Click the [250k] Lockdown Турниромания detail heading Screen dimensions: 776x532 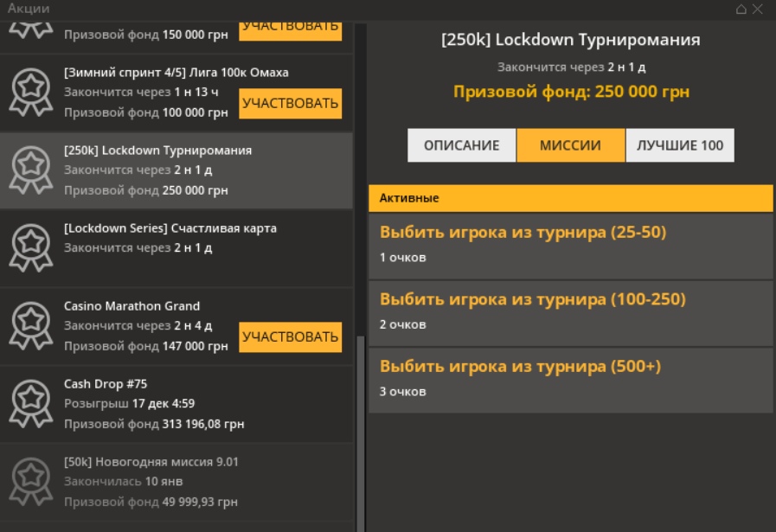tap(571, 40)
